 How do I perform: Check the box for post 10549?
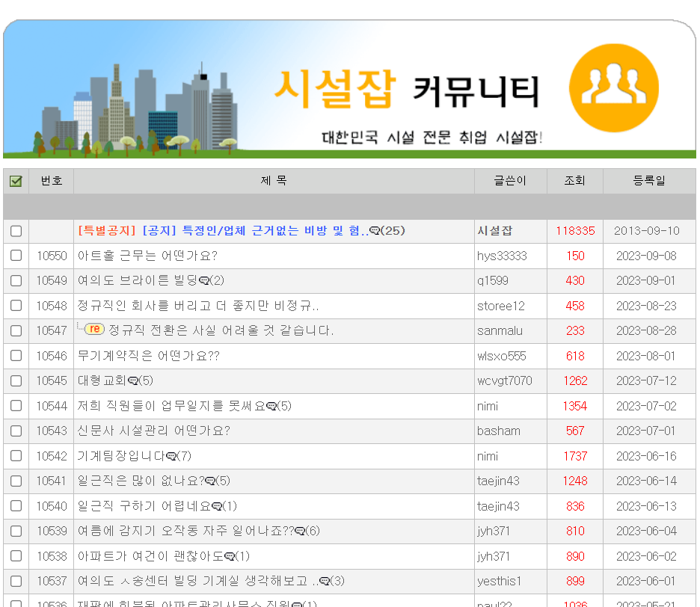coord(16,281)
